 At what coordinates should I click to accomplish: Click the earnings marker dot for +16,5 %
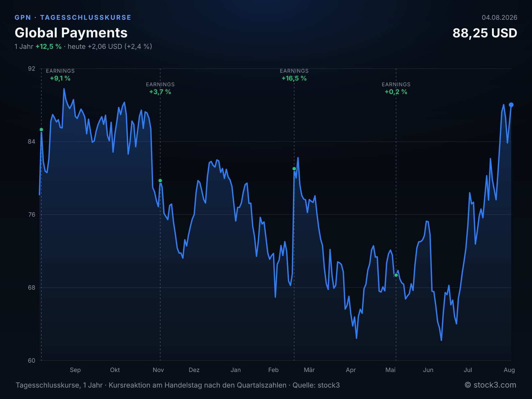tap(294, 169)
